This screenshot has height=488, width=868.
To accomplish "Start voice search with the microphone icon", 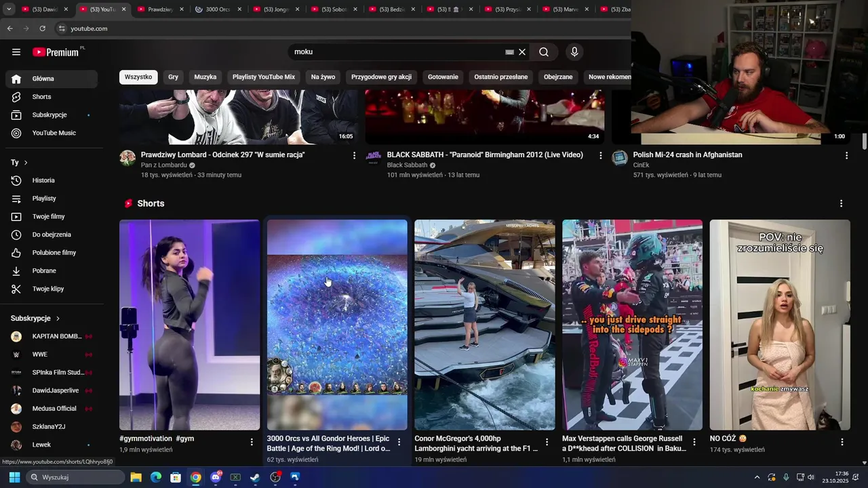I will pyautogui.click(x=574, y=52).
